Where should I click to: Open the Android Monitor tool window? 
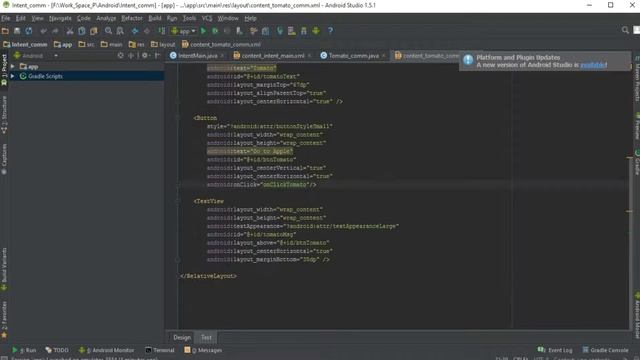pos(106,350)
